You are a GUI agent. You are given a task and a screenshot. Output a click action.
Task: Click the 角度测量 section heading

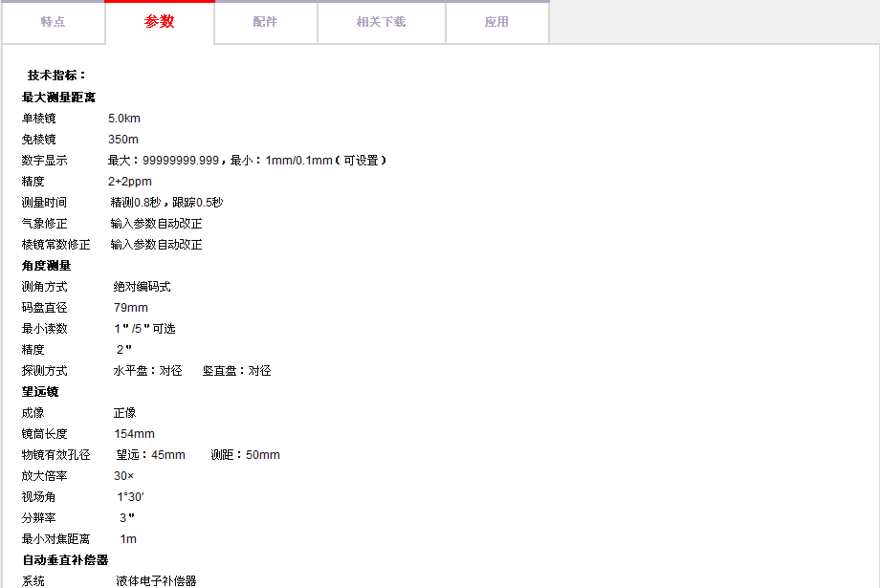tap(46, 266)
